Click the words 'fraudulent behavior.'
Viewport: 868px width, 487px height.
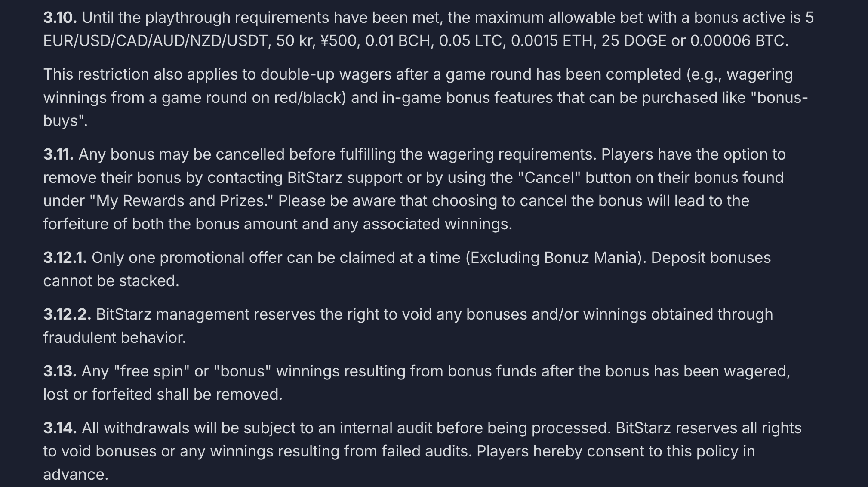[x=114, y=338]
